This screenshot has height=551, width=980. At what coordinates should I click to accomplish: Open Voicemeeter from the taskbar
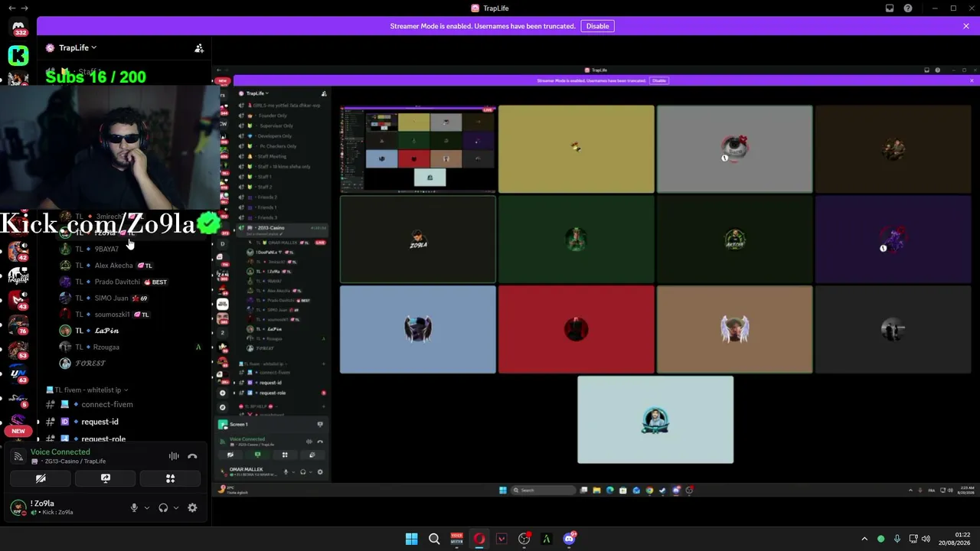(457, 539)
